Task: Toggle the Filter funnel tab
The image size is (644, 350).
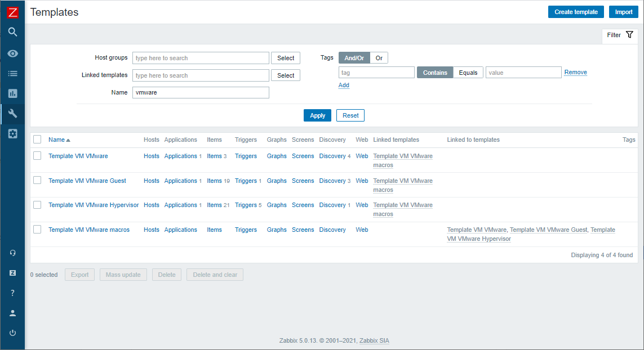Action: coord(620,35)
